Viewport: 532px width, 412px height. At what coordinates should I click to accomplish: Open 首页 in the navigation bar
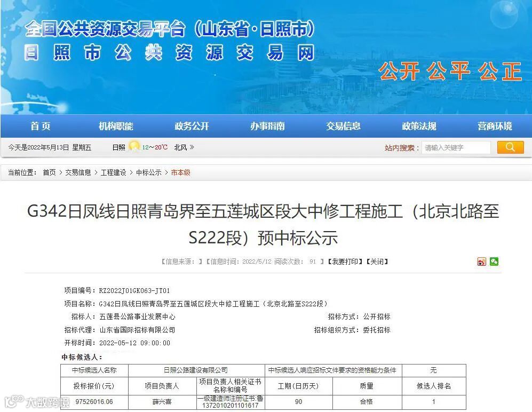coord(41,126)
